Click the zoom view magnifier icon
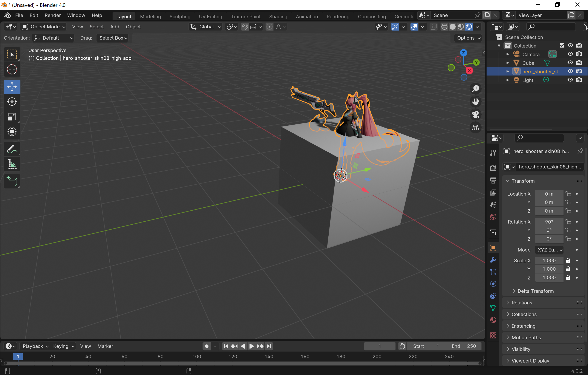588x375 pixels. [475, 88]
